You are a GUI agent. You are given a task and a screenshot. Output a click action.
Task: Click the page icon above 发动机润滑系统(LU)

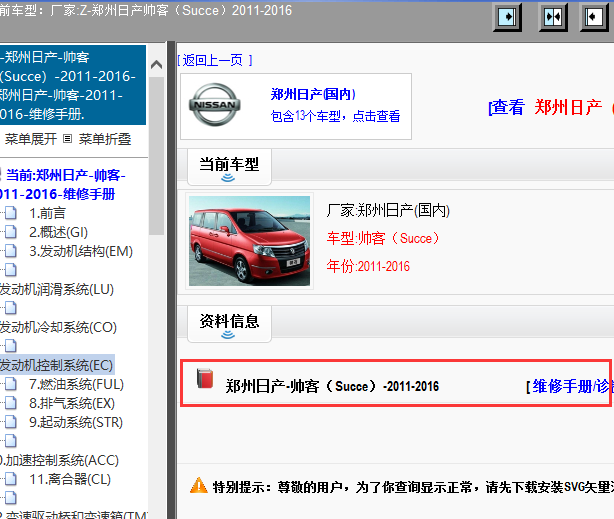[11, 269]
